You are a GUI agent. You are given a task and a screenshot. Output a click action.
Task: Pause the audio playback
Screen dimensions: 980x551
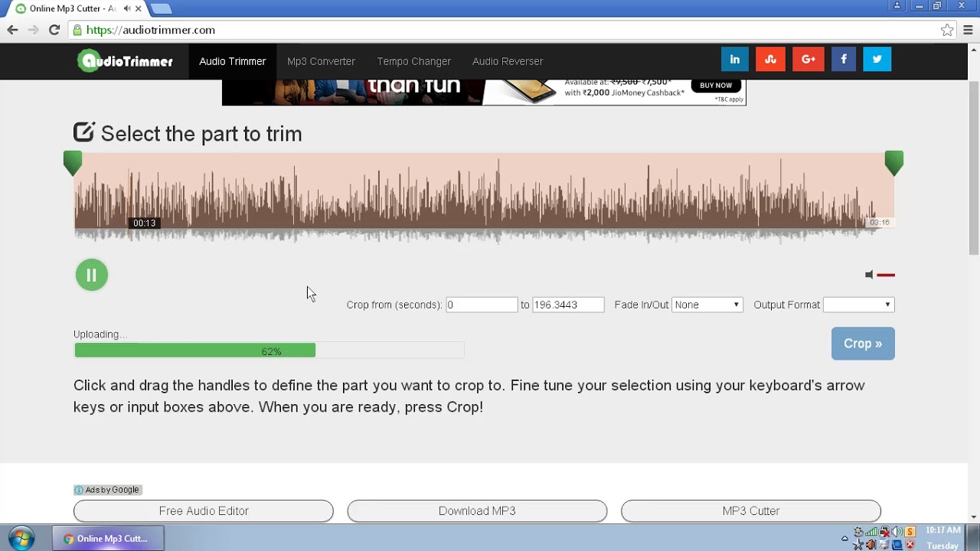pyautogui.click(x=92, y=275)
